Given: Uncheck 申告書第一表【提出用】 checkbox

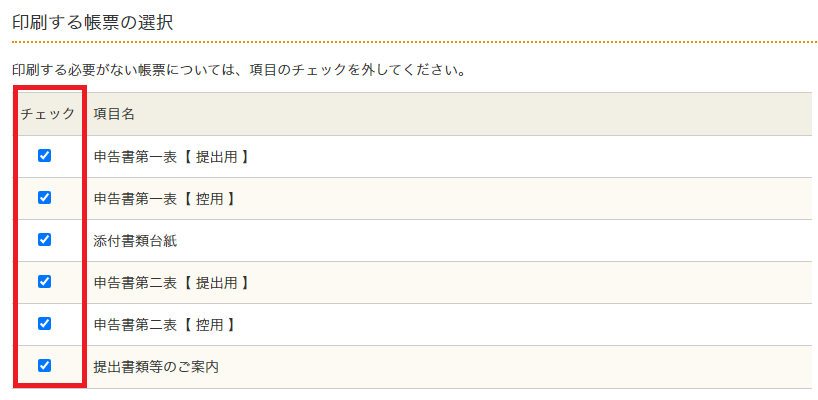Looking at the screenshot, I should point(44,155).
